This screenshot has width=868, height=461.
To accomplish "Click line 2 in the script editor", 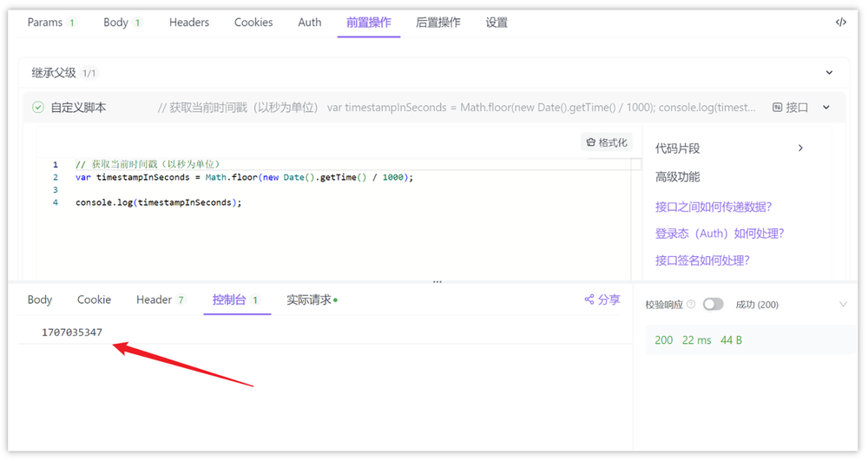I will coord(244,177).
